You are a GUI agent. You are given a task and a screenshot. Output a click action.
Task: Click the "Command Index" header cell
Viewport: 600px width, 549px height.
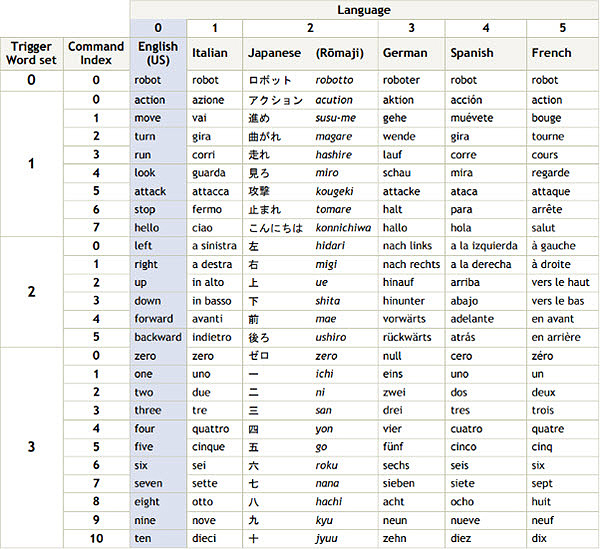click(96, 53)
